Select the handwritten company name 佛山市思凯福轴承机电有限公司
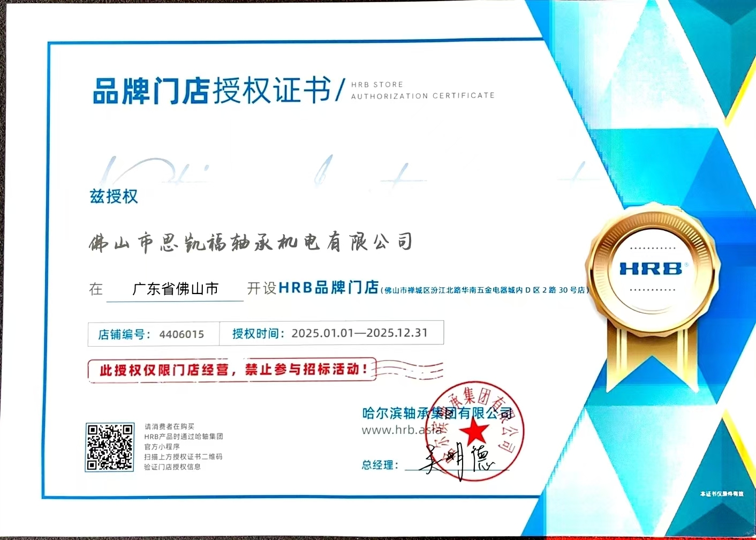 pos(251,243)
